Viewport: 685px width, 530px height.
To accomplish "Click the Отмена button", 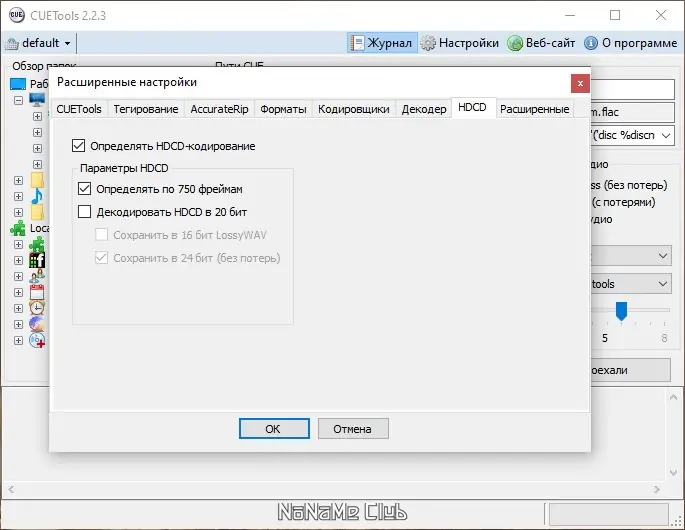I will click(x=353, y=429).
